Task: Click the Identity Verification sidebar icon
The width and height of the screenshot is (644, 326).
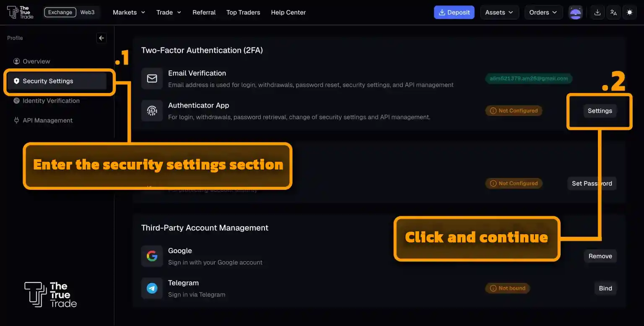Action: [x=17, y=101]
